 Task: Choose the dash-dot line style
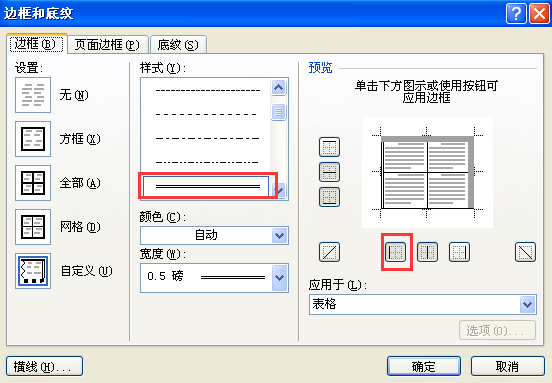[x=207, y=138]
